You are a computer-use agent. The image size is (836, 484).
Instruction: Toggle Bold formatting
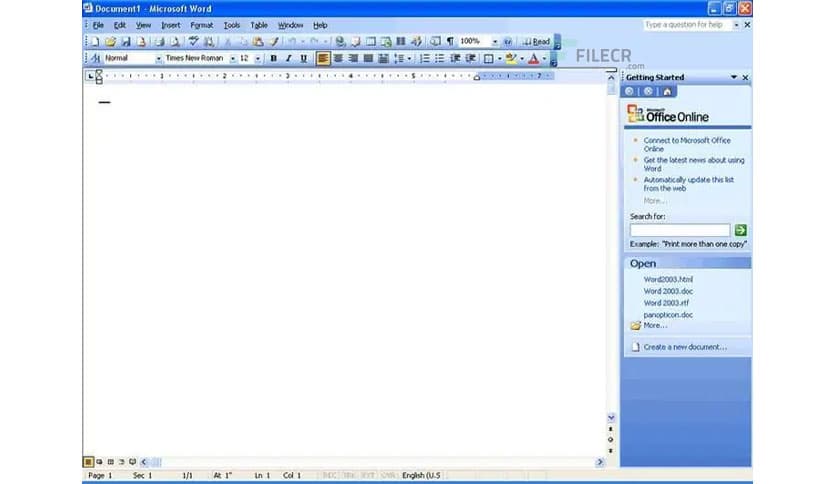click(274, 59)
